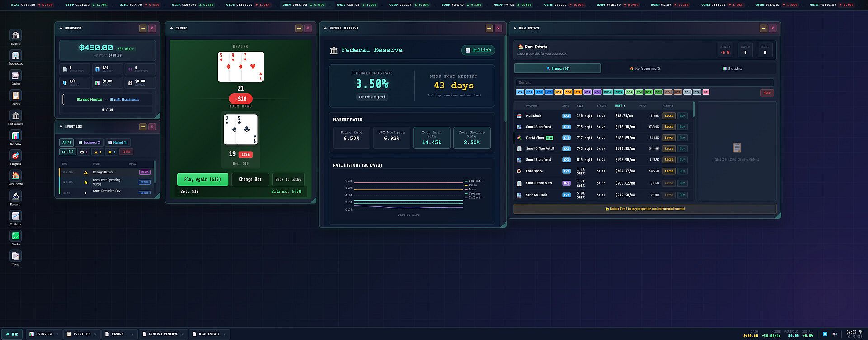Lease the Florist Shop property

coord(669,138)
